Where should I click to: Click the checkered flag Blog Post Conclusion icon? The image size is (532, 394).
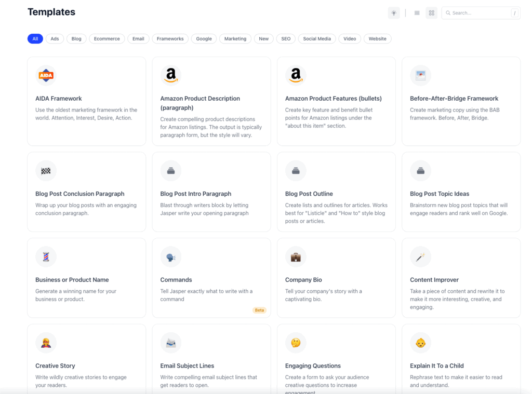[x=46, y=171]
